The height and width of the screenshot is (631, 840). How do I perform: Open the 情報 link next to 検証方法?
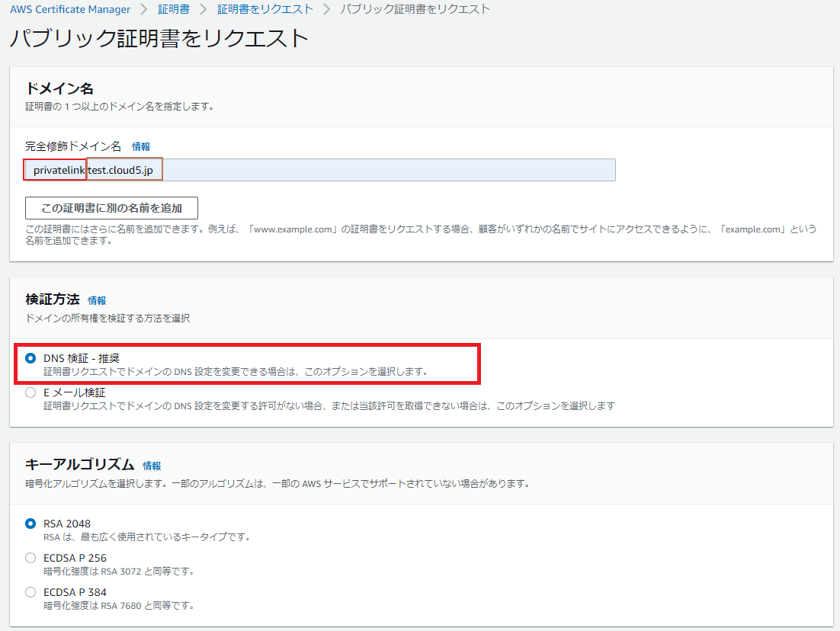click(x=97, y=300)
